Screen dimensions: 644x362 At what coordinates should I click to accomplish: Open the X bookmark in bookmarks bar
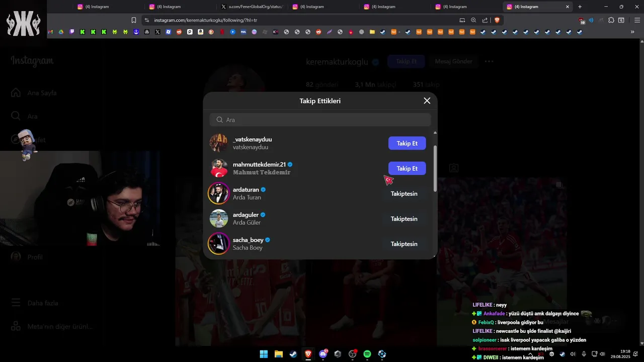pyautogui.click(x=157, y=32)
